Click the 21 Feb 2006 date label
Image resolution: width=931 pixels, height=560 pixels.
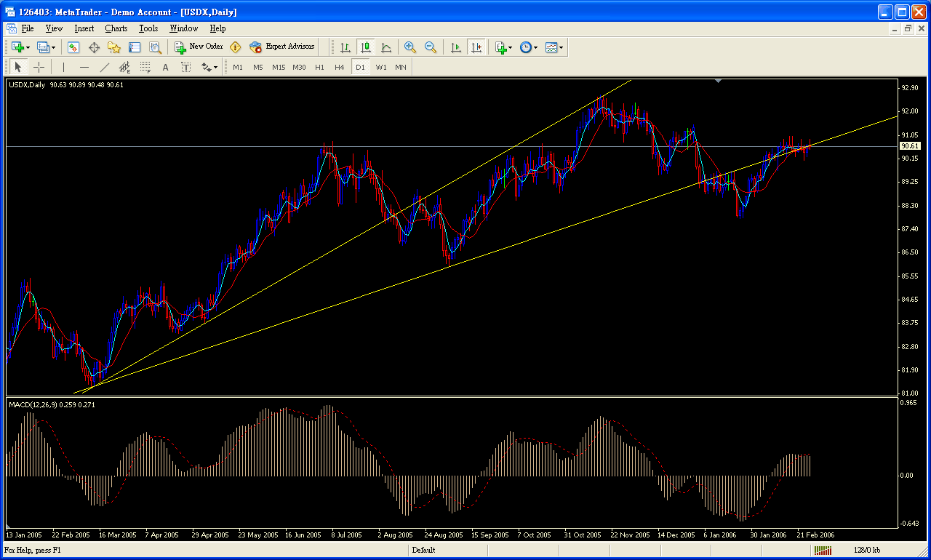(x=815, y=535)
